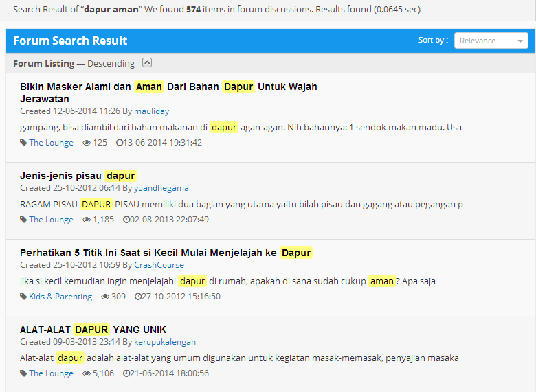Click clock icon before 02-08-2013 22:07:49
Image resolution: width=536 pixels, height=392 pixels.
pyautogui.click(x=126, y=220)
